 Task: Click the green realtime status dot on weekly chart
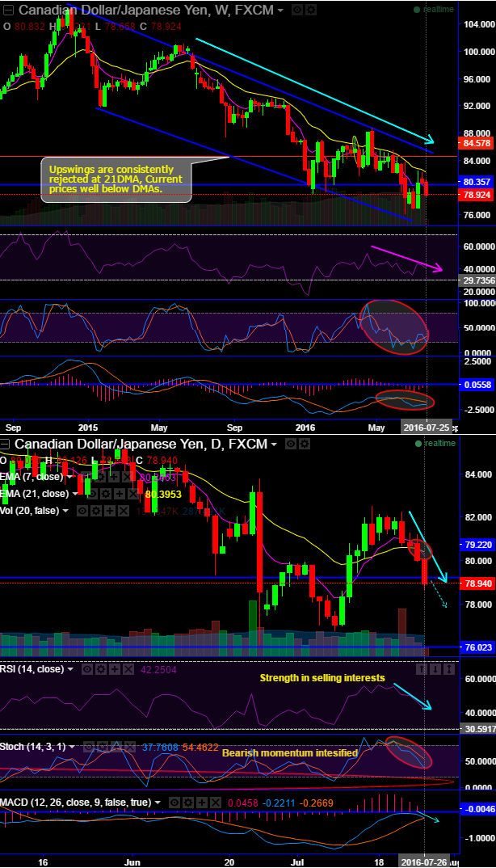417,10
